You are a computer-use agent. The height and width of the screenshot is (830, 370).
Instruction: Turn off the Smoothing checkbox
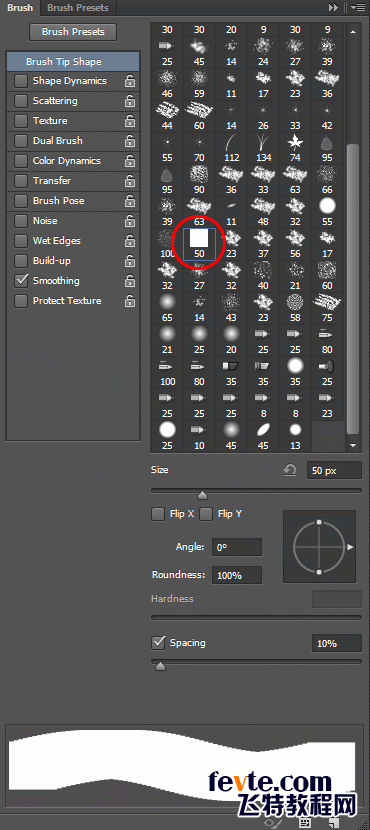[x=21, y=281]
